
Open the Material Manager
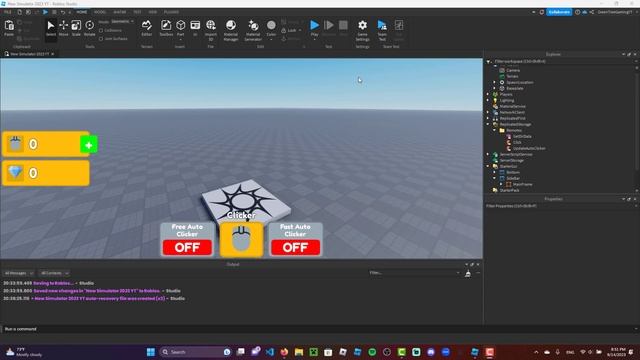pyautogui.click(x=231, y=30)
